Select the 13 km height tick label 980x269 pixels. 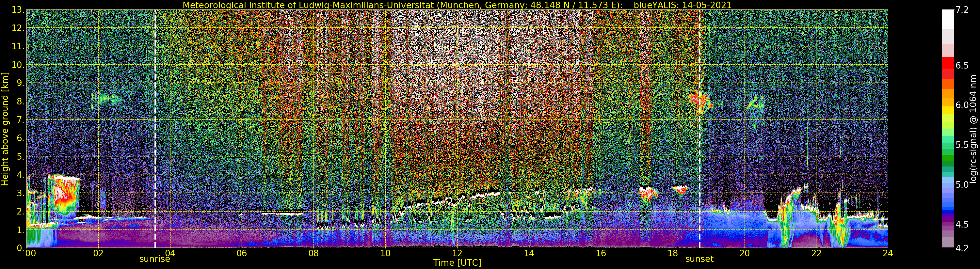pos(18,10)
